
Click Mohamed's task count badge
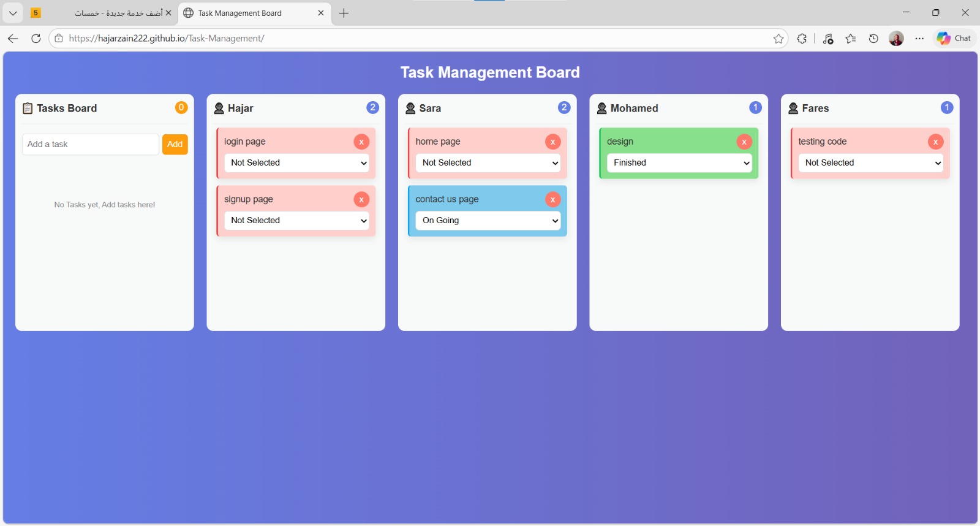tap(755, 107)
